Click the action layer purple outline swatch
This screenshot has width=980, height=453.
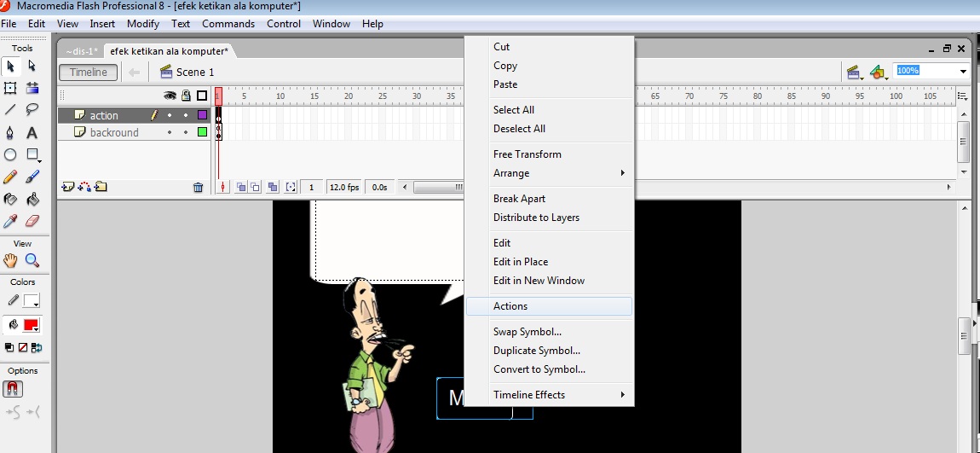click(x=202, y=115)
